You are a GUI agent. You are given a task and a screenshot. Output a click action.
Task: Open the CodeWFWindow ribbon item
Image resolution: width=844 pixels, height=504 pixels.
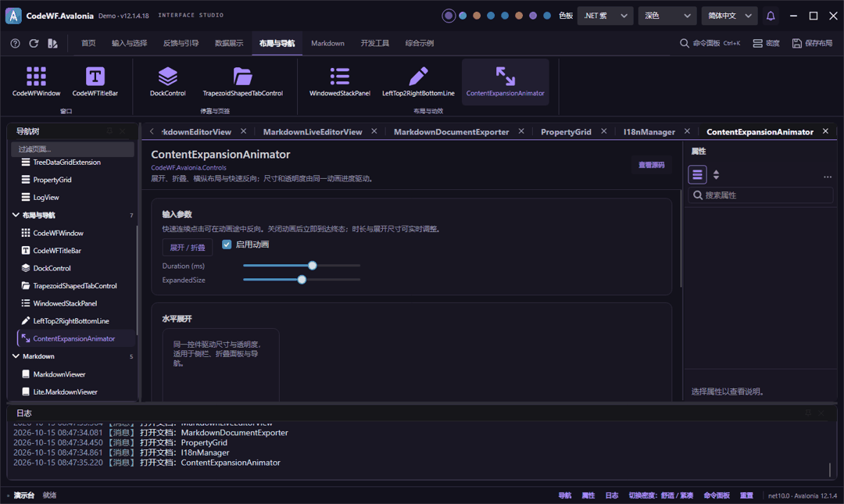(x=36, y=82)
